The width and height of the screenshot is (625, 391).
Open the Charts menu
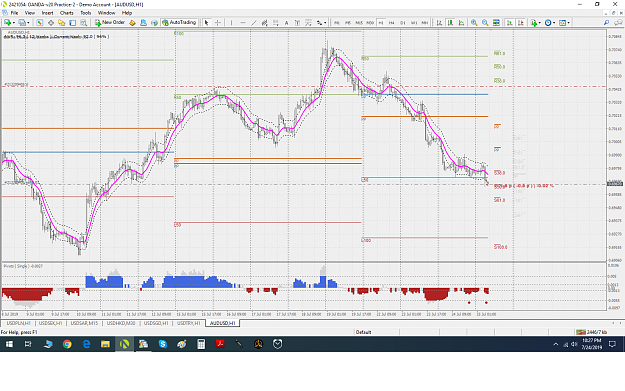point(67,13)
